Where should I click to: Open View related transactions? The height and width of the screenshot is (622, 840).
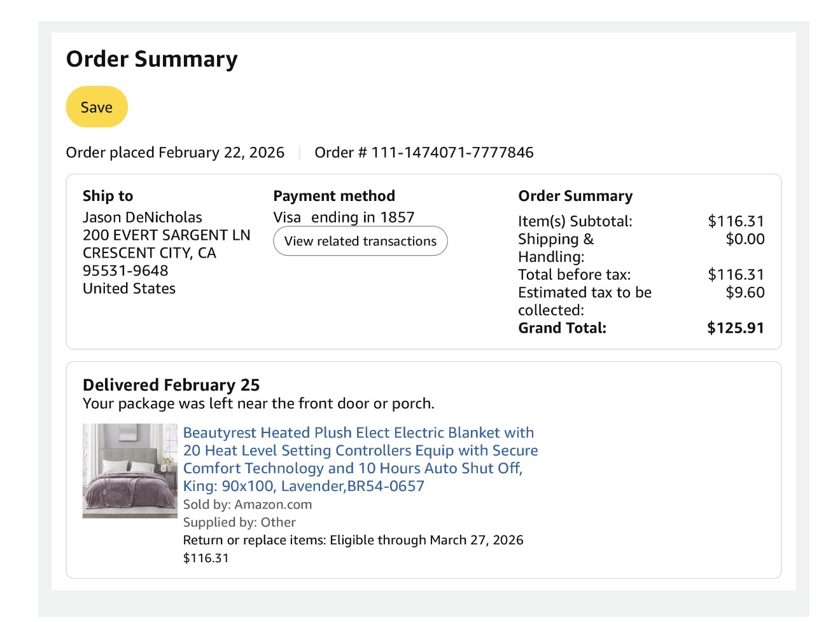(x=360, y=241)
